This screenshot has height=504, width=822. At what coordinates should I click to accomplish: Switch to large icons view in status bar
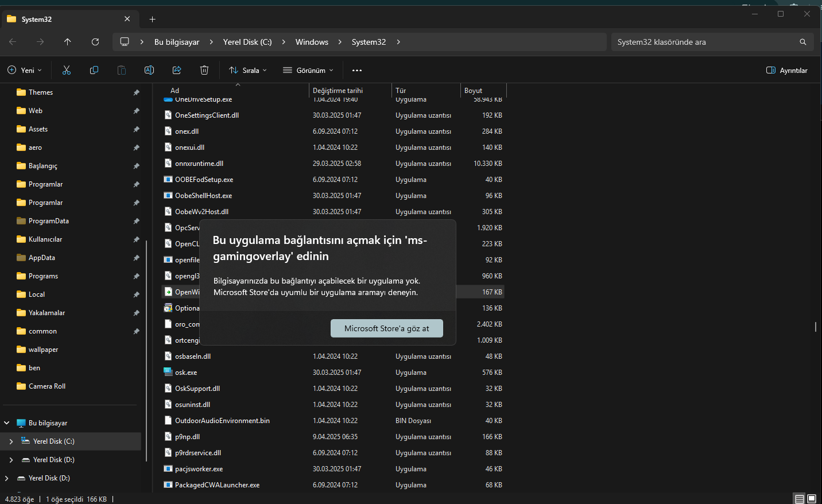point(812,499)
